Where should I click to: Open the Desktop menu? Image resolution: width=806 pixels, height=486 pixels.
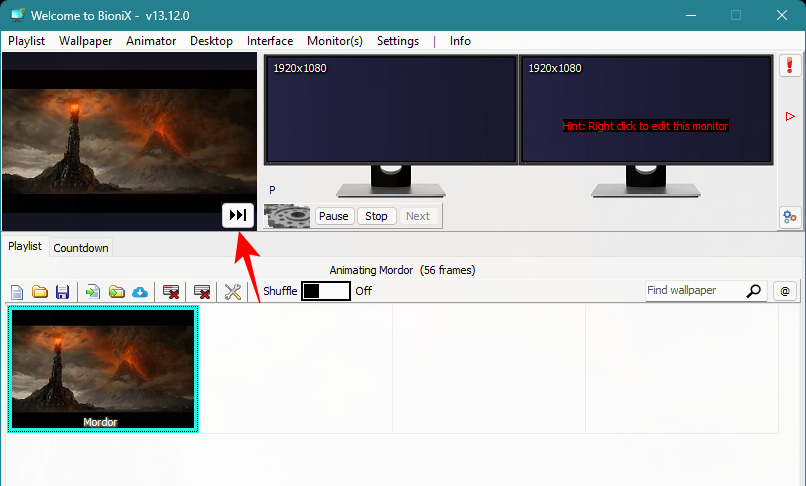211,41
